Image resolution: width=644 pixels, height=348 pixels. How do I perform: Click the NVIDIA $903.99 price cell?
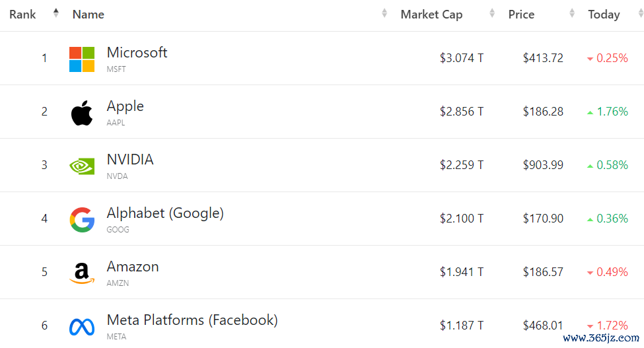point(543,165)
